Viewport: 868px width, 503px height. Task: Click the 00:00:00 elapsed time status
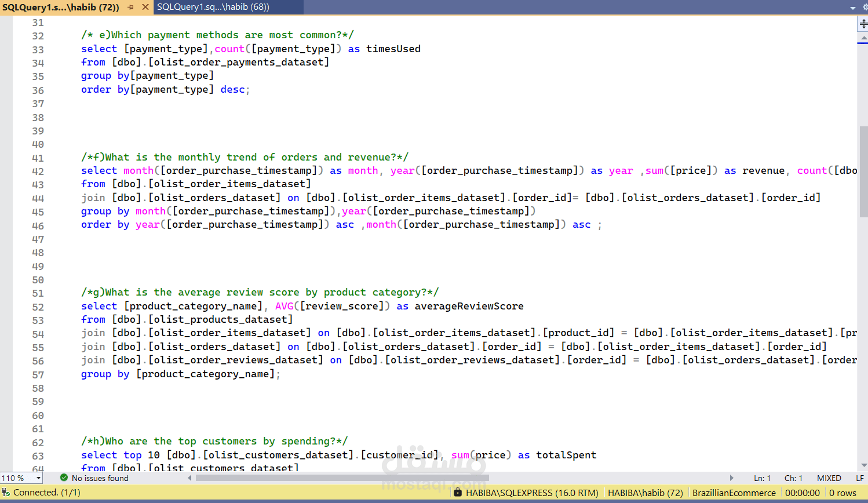coord(803,493)
